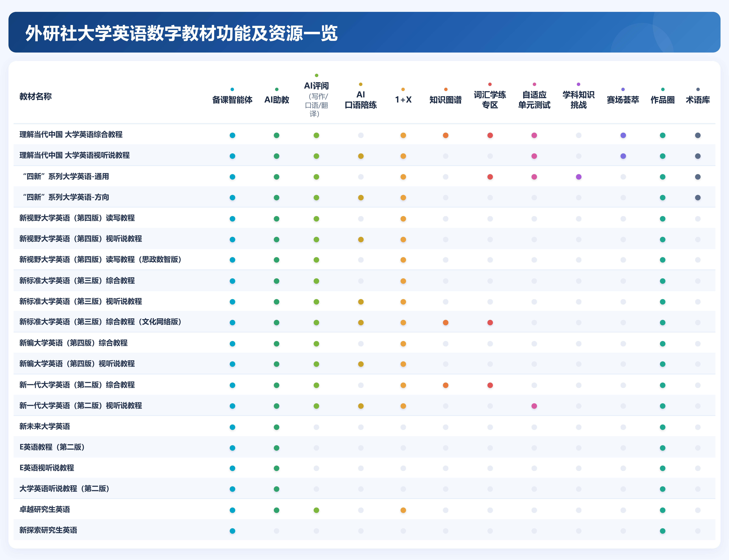
Task: Click the 词汇学练专区 dot for 理解当代中国 大学英语综合教程
Action: 490,135
